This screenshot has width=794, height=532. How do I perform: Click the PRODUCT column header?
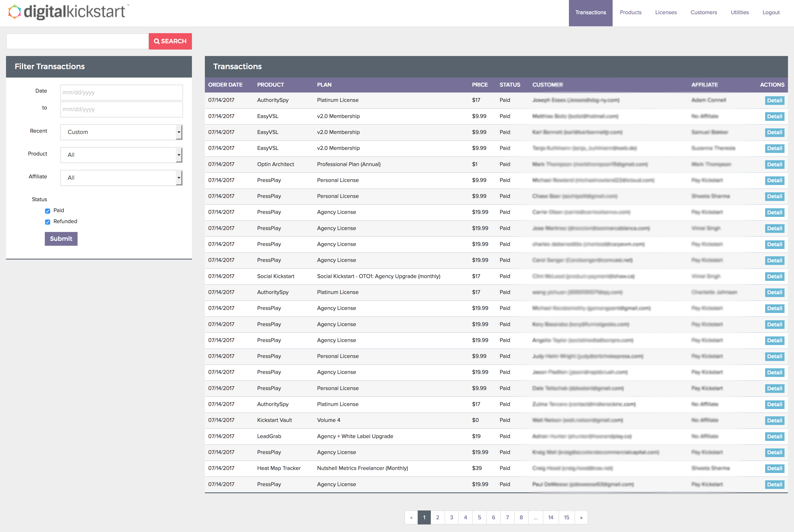(270, 85)
